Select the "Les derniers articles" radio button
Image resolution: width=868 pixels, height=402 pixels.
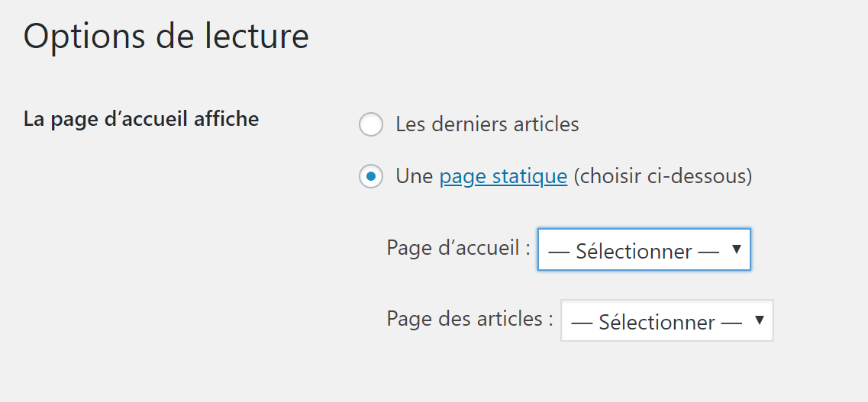(371, 124)
